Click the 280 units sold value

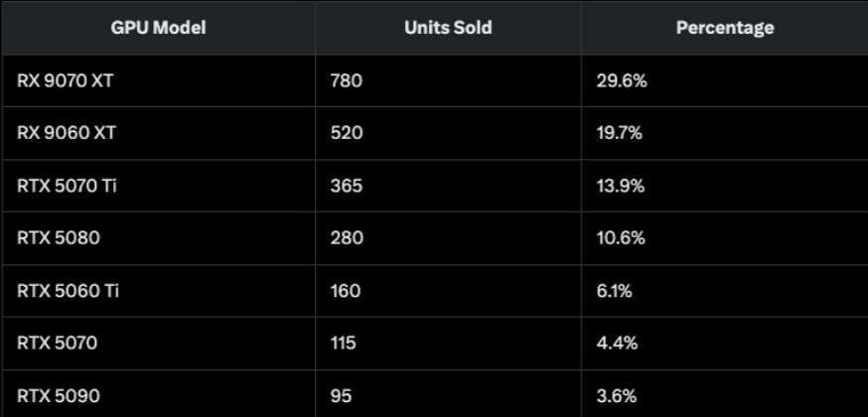coord(346,238)
